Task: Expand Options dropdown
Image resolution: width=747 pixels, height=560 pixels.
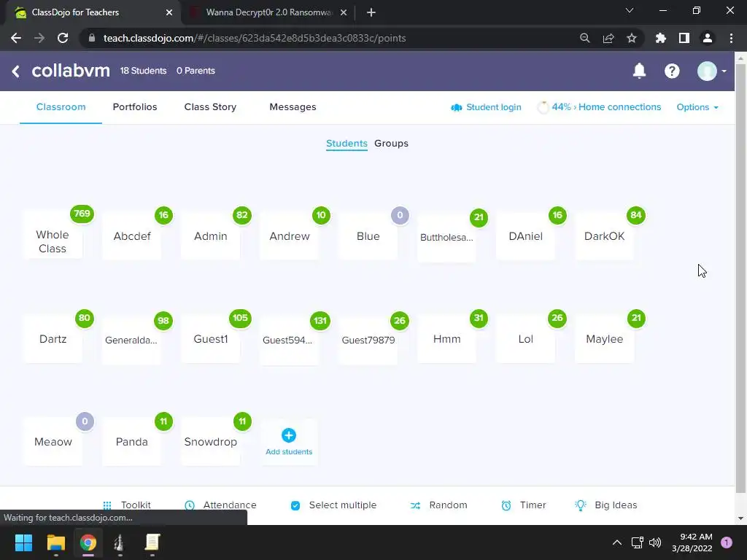Action: tap(697, 107)
